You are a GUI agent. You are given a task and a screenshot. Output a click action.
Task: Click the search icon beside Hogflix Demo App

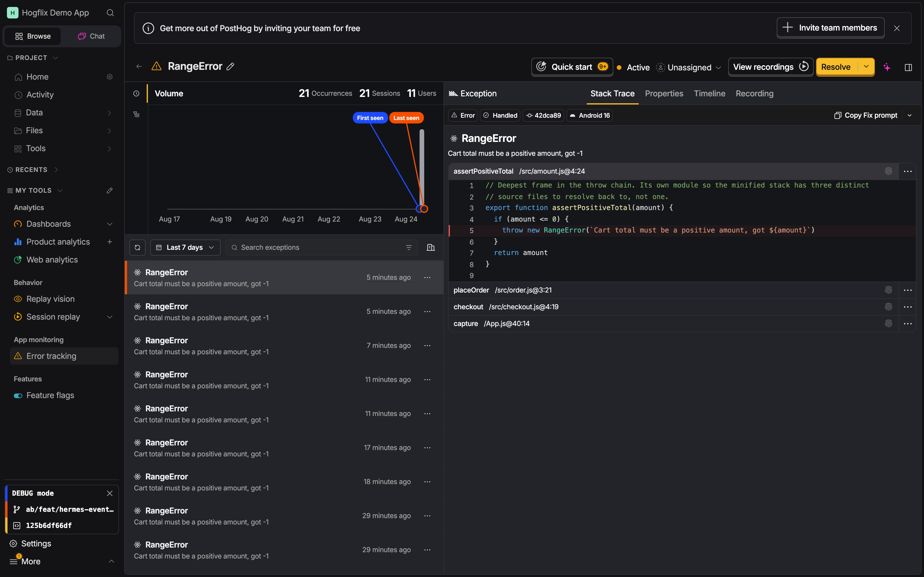(110, 13)
